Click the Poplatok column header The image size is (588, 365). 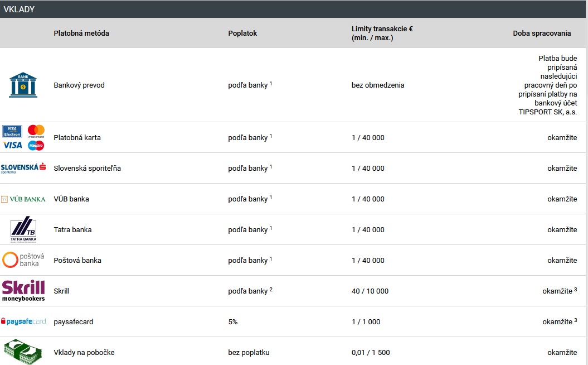coord(242,33)
